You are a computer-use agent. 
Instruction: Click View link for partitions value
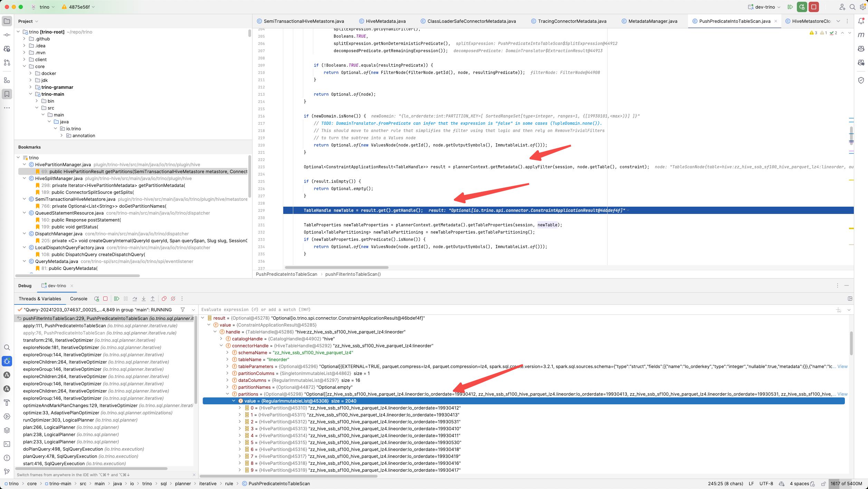click(x=842, y=394)
